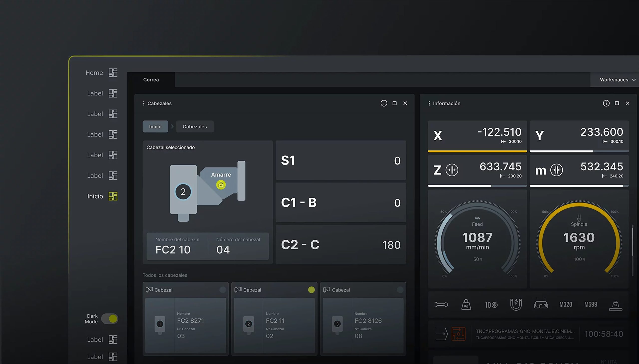Toggle Dark Mode switch
Image resolution: width=639 pixels, height=364 pixels.
click(x=110, y=319)
